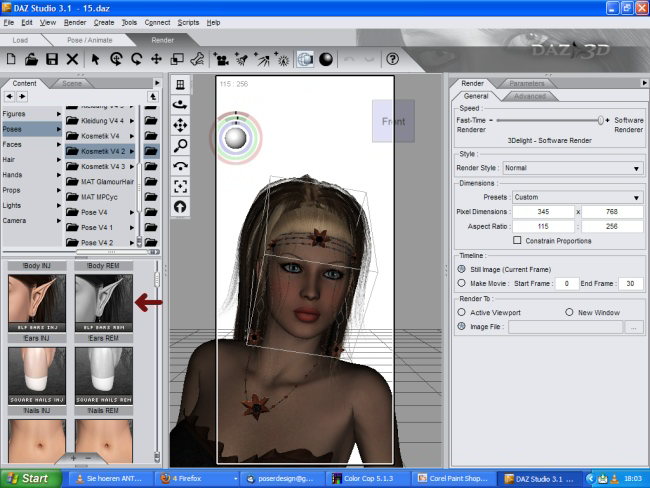Open the File menu
Screen dimensions: 650x488
[9, 22]
